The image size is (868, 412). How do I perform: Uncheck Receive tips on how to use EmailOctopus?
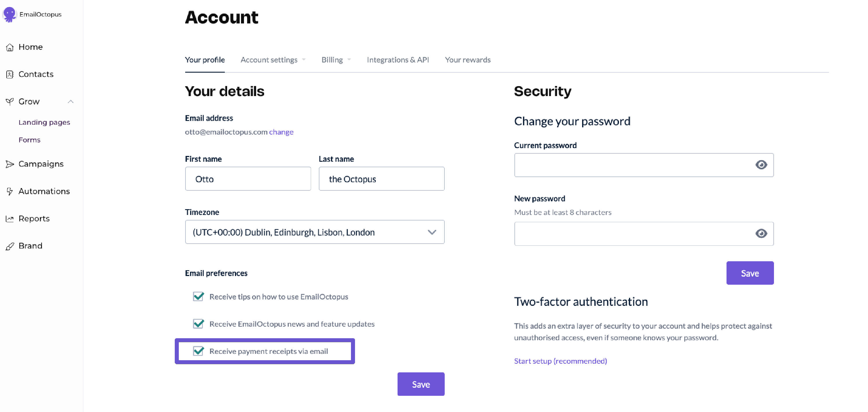click(x=198, y=296)
